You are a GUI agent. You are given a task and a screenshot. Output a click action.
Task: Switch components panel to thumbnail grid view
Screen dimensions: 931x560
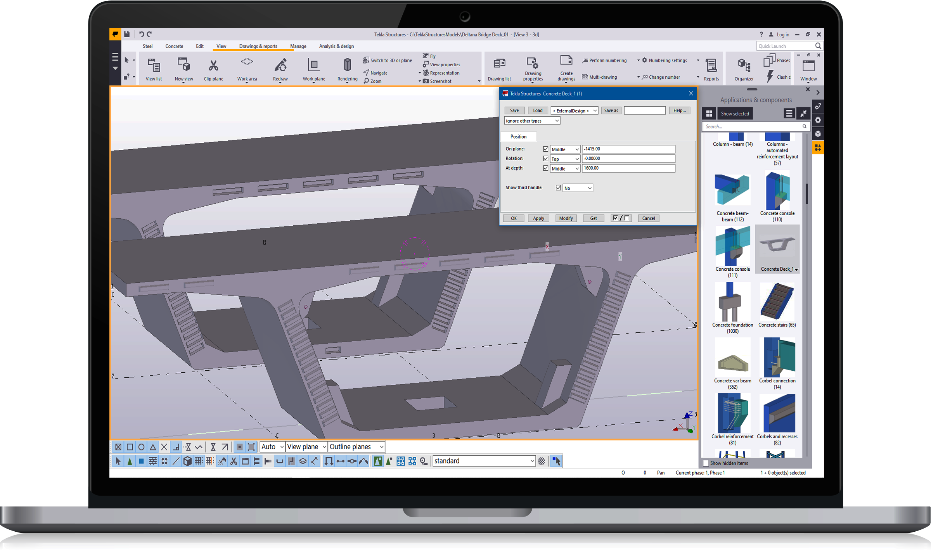pyautogui.click(x=709, y=114)
